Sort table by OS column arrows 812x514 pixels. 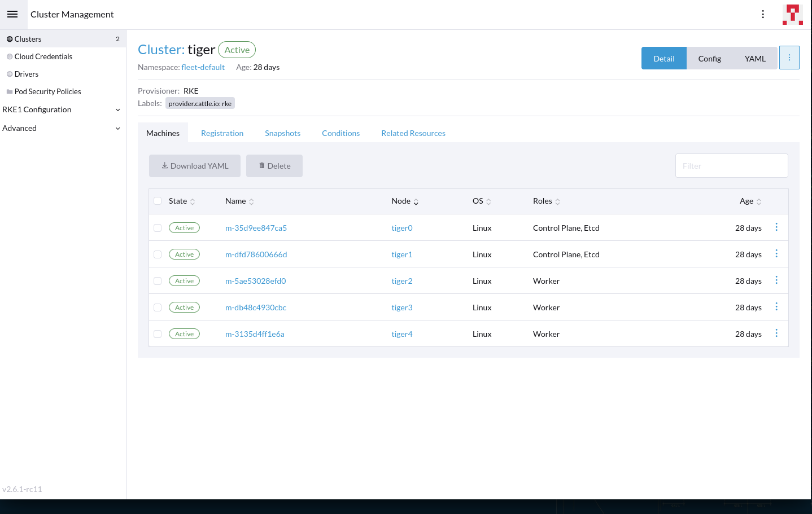[488, 201]
